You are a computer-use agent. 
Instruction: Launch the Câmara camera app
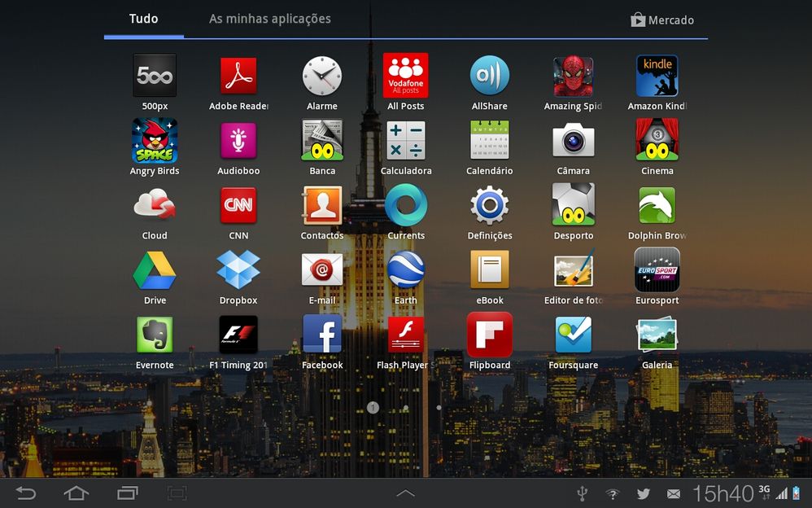pos(574,141)
